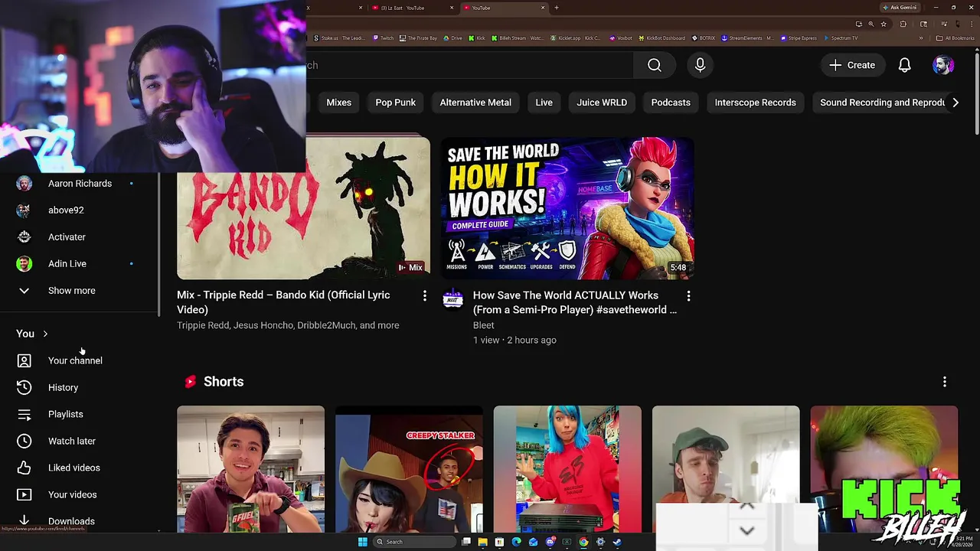Play the G Fuel can Short
This screenshot has height=551, width=980.
point(250,469)
